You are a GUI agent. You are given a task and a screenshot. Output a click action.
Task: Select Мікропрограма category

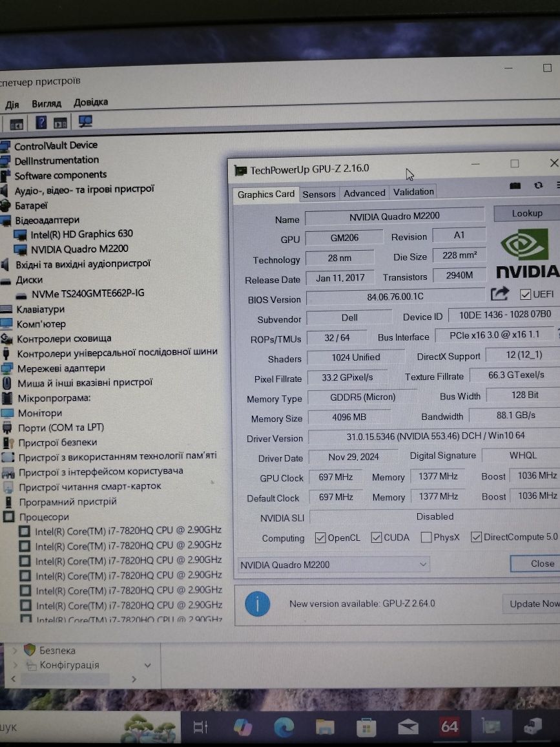[54, 398]
